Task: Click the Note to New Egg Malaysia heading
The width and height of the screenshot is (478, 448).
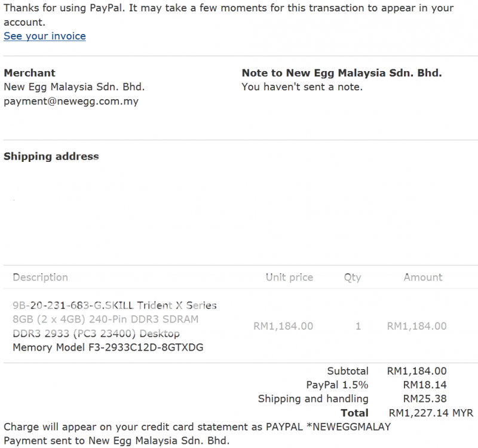Action: (x=341, y=73)
